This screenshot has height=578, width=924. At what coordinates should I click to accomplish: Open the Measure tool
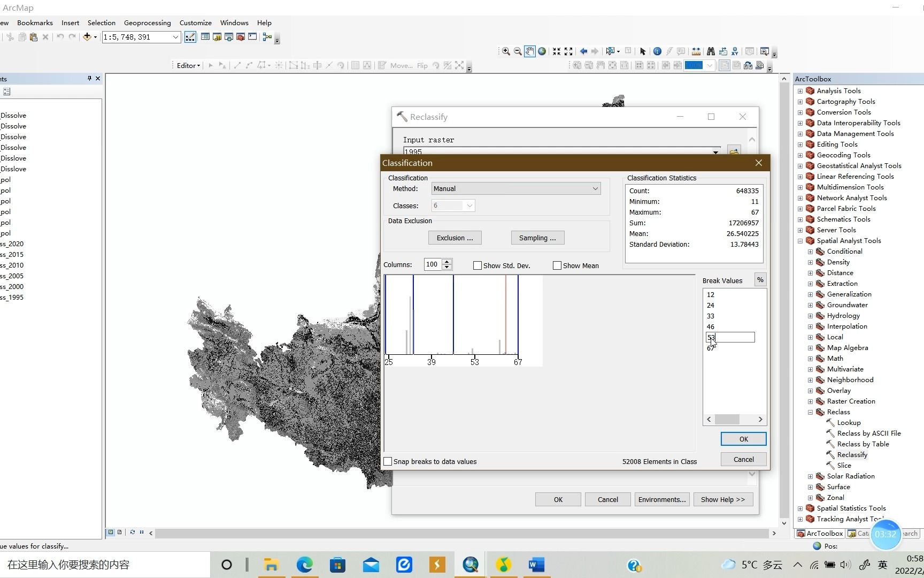[x=696, y=51]
